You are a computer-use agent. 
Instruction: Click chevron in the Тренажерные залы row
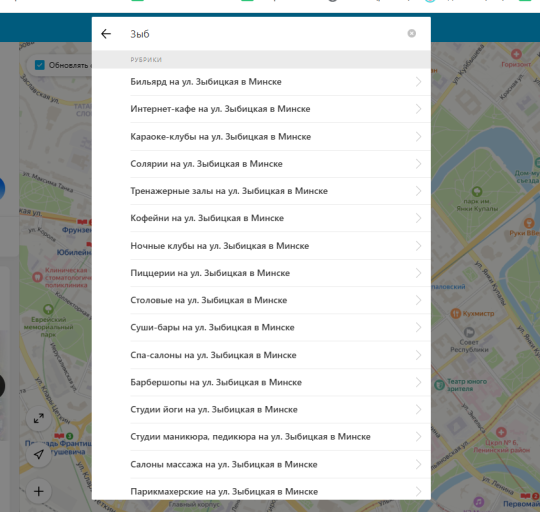point(418,191)
